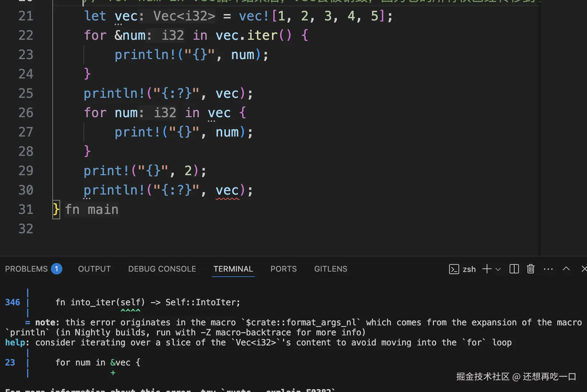Click line number 25 in the gutter

point(26,94)
